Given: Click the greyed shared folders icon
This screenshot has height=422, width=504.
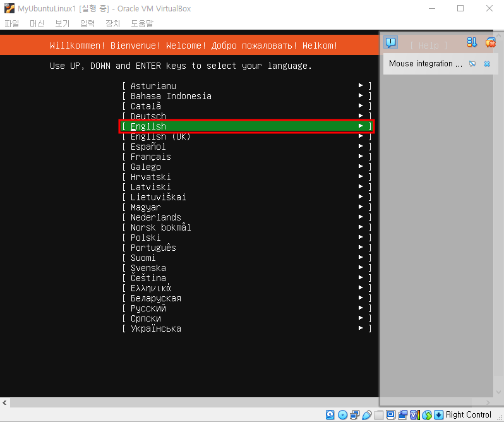Looking at the screenshot, I should [x=379, y=414].
